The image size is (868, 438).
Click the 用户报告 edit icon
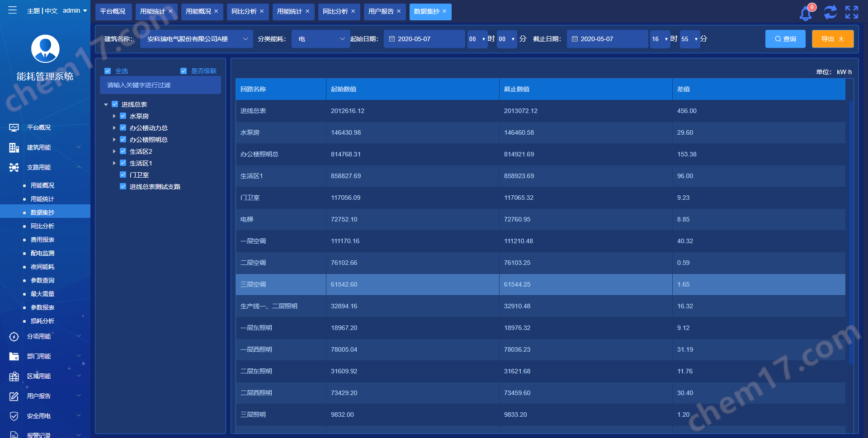coord(14,396)
